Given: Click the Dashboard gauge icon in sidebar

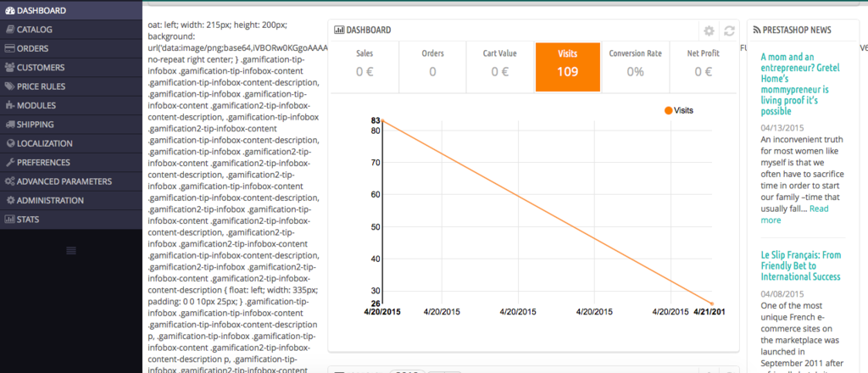Looking at the screenshot, I should 9,10.
